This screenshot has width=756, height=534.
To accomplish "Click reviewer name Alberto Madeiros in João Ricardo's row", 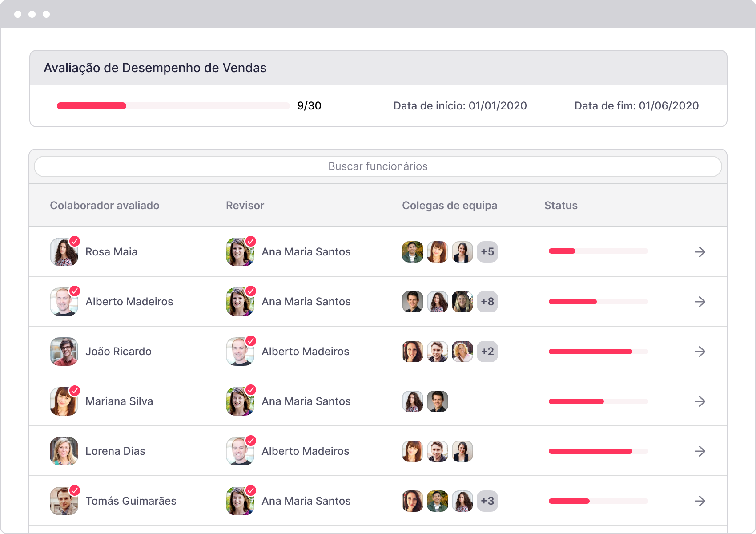I will click(306, 352).
